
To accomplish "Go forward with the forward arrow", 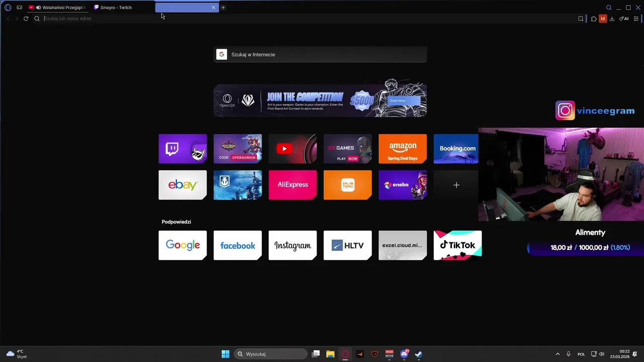I will point(17,19).
